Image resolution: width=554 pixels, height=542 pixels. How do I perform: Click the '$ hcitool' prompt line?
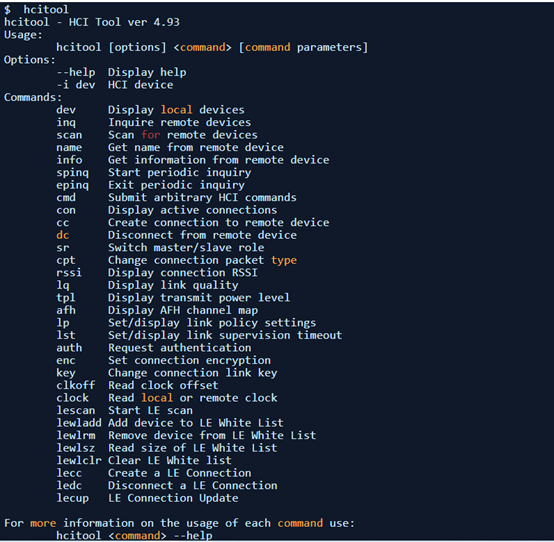pyautogui.click(x=36, y=10)
